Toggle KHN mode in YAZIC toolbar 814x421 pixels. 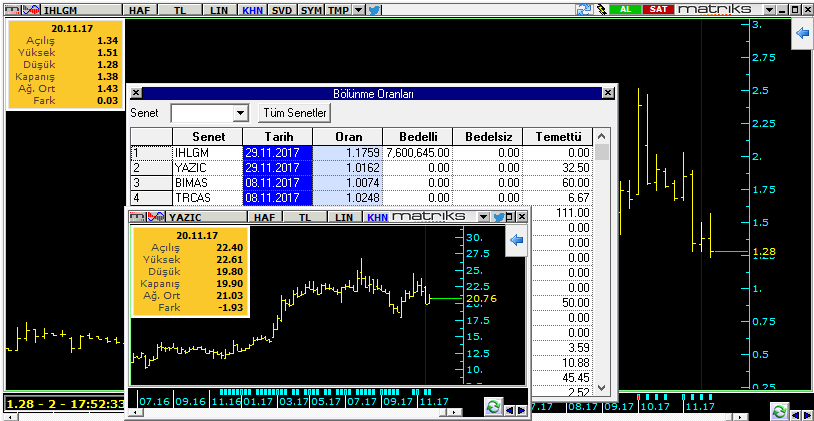377,217
